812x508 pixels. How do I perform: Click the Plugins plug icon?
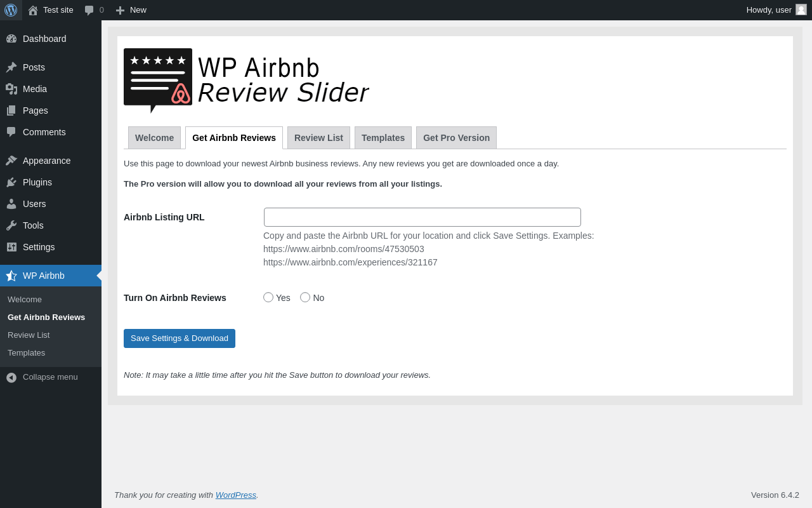pyautogui.click(x=11, y=182)
